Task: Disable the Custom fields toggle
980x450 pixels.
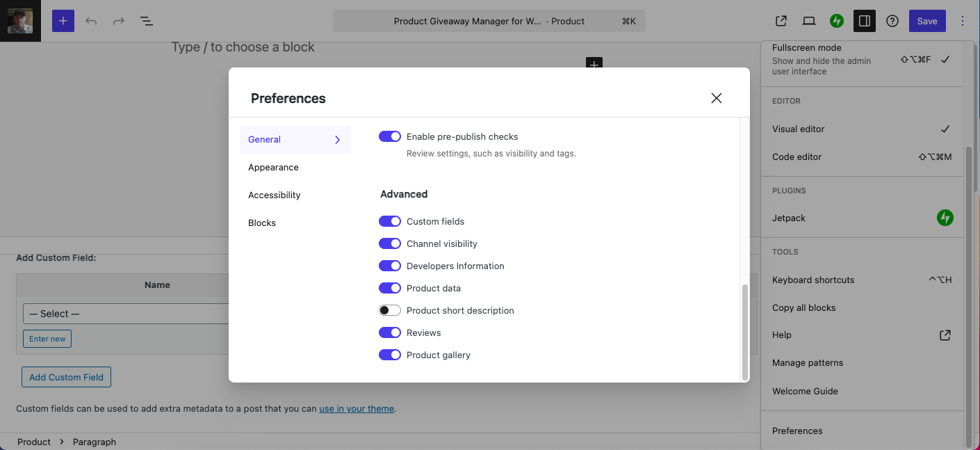Action: click(390, 221)
